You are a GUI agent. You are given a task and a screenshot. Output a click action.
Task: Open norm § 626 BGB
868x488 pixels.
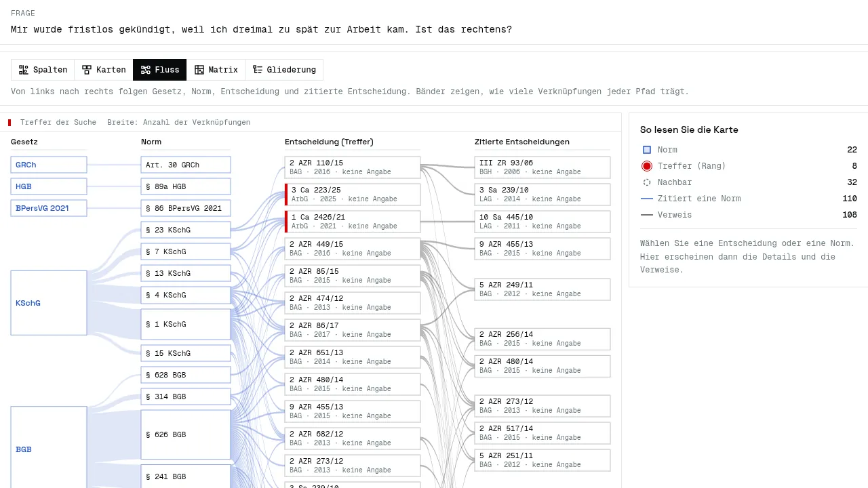click(x=186, y=434)
